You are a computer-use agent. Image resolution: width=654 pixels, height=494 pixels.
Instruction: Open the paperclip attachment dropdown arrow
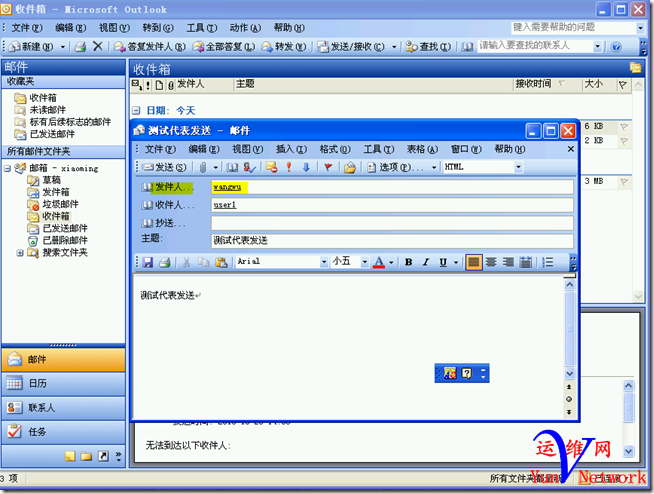tap(216, 167)
